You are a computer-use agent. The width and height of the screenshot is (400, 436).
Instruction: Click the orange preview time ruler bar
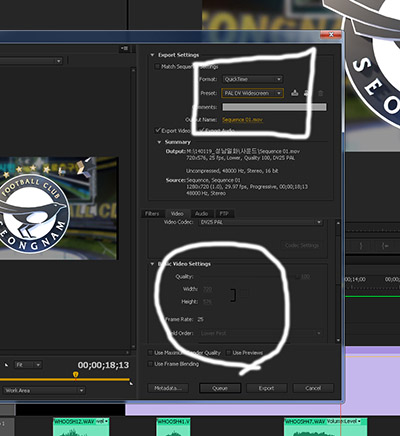(65, 379)
